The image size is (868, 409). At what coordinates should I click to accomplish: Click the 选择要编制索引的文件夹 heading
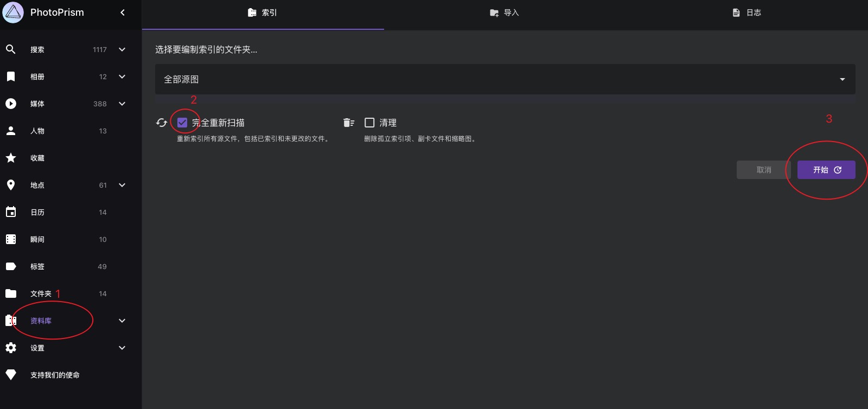pos(206,49)
